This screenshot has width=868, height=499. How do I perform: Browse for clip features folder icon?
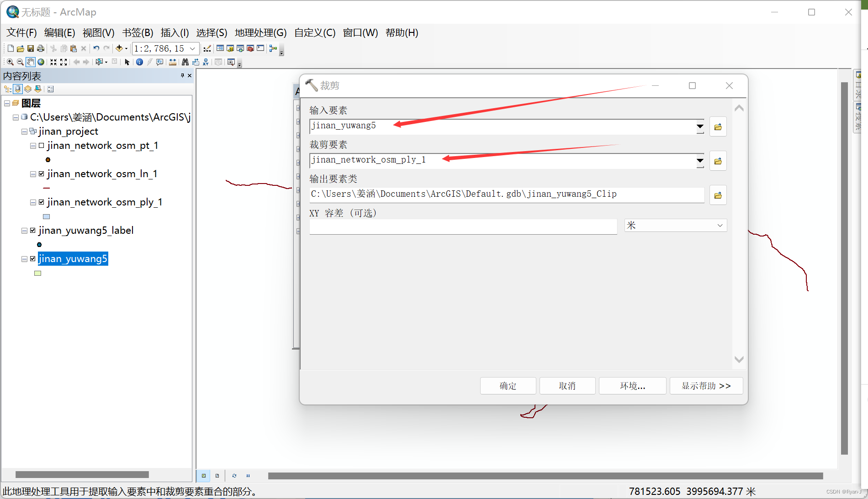coord(718,161)
